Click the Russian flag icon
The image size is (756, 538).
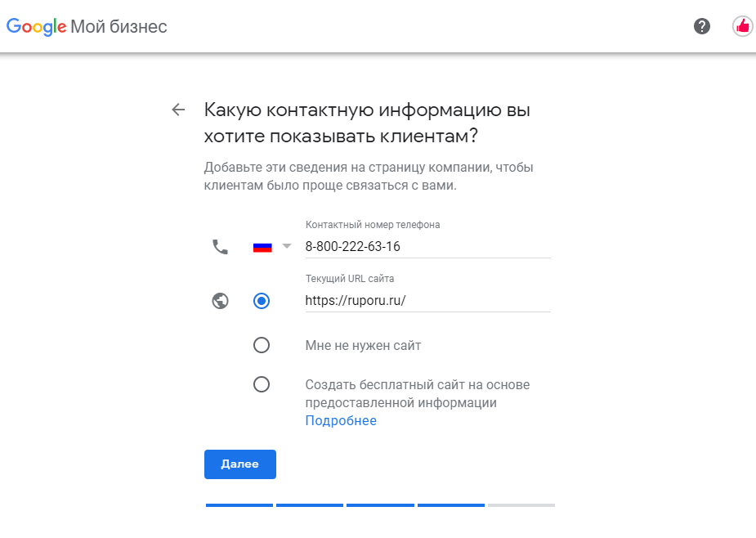(x=262, y=247)
